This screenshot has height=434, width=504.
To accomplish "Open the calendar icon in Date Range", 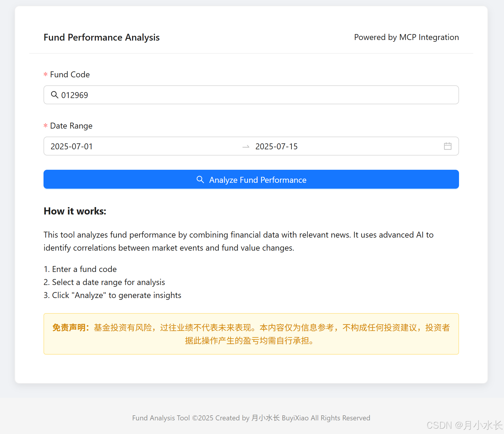I will pos(448,146).
